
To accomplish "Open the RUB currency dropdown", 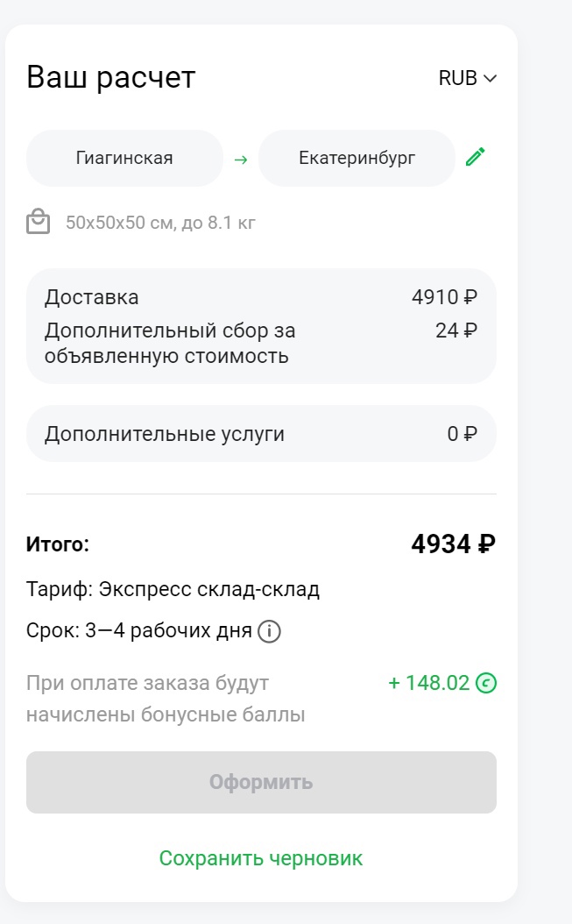I will point(467,78).
